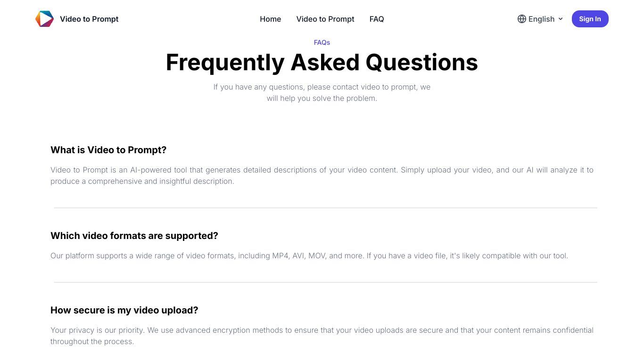Select "Which video formats are supported?" question
This screenshot has height=362, width=644.
click(134, 236)
